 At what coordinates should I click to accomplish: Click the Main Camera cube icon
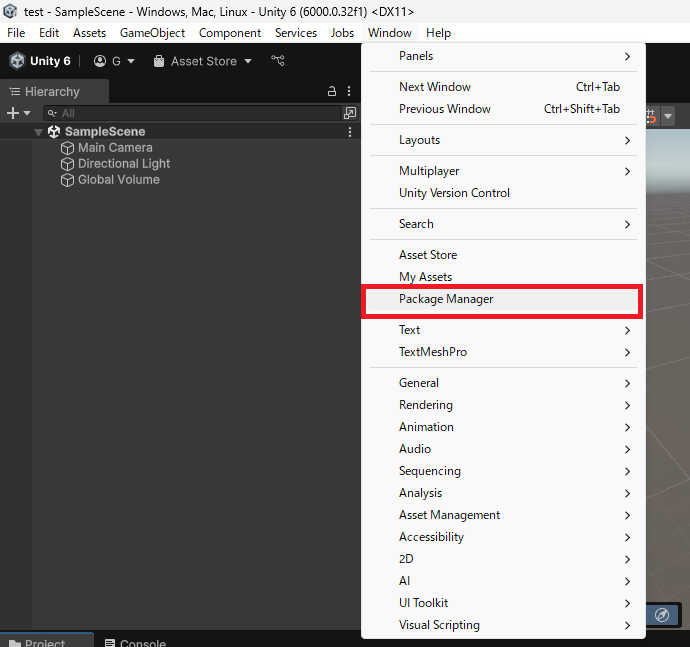click(67, 148)
